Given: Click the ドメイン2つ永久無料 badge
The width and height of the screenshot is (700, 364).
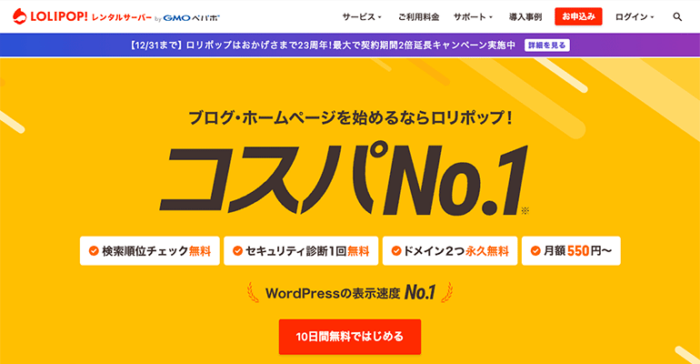Looking at the screenshot, I should (x=450, y=251).
